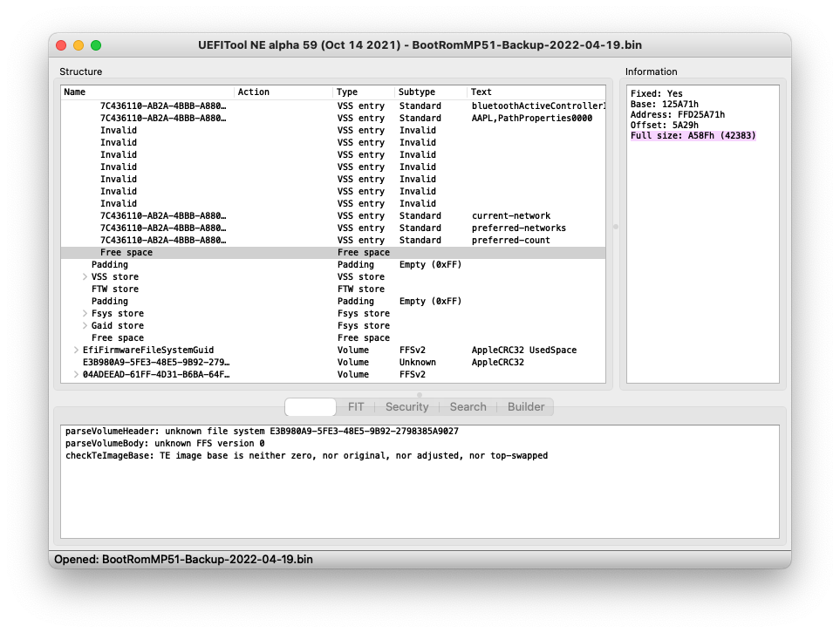This screenshot has width=840, height=633.
Task: Click the Full size: A58Fh (42383) line
Action: coord(693,135)
